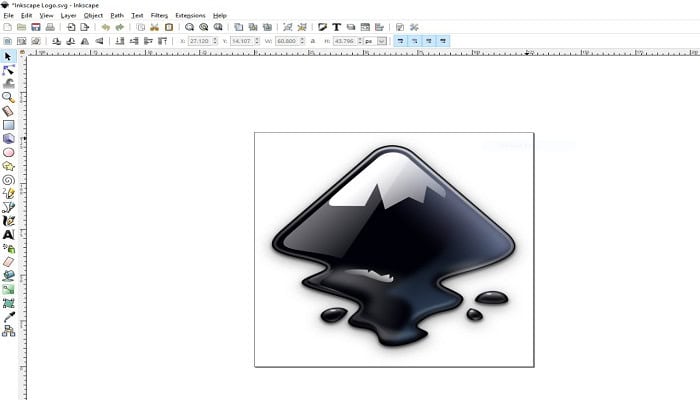Redo the last undone action
This screenshot has width=700, height=400.
coord(120,27)
